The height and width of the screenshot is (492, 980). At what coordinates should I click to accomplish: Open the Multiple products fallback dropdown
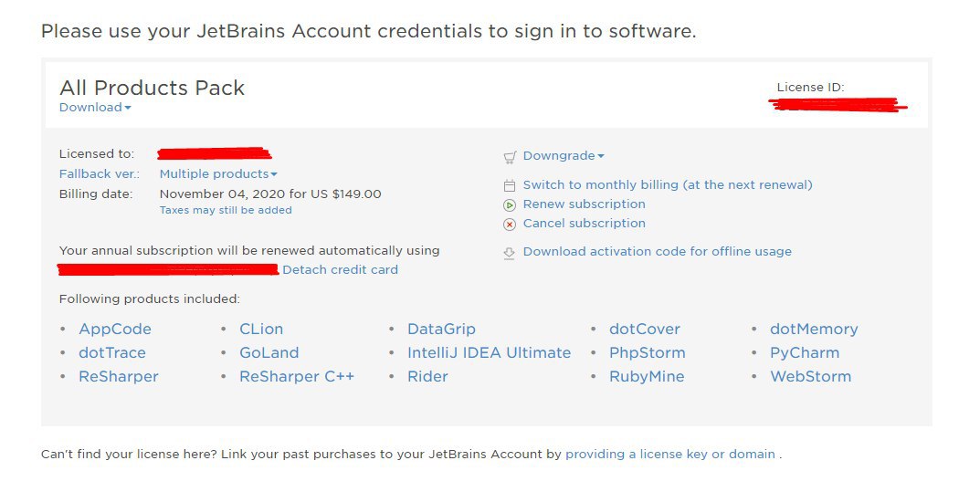[218, 174]
